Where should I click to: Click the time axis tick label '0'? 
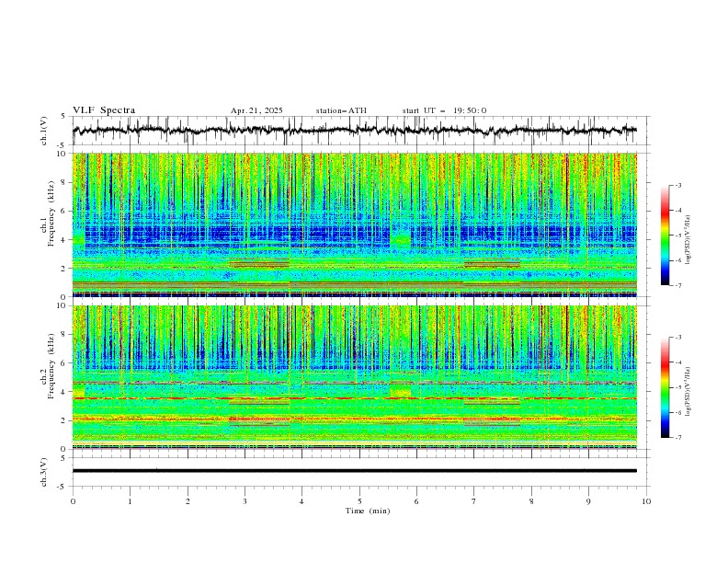point(73,501)
